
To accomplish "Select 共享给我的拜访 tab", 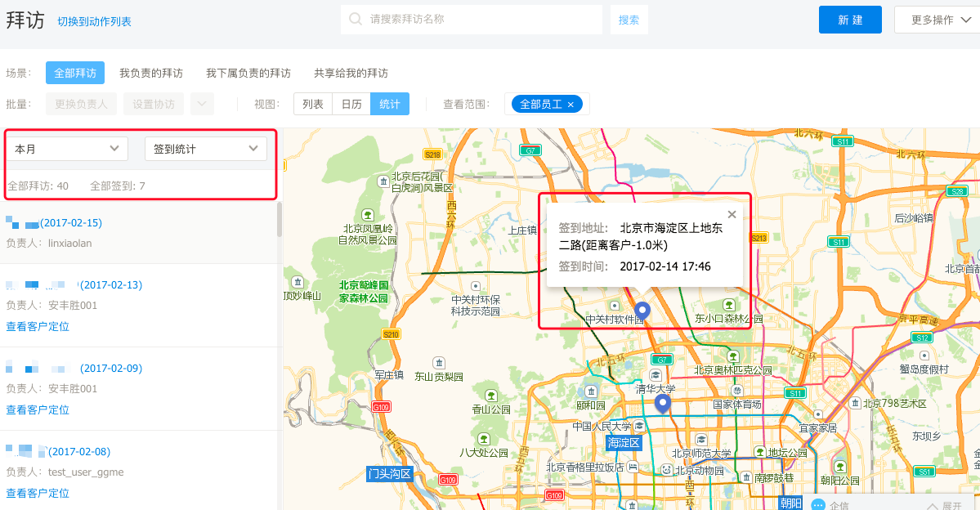I will tap(351, 74).
